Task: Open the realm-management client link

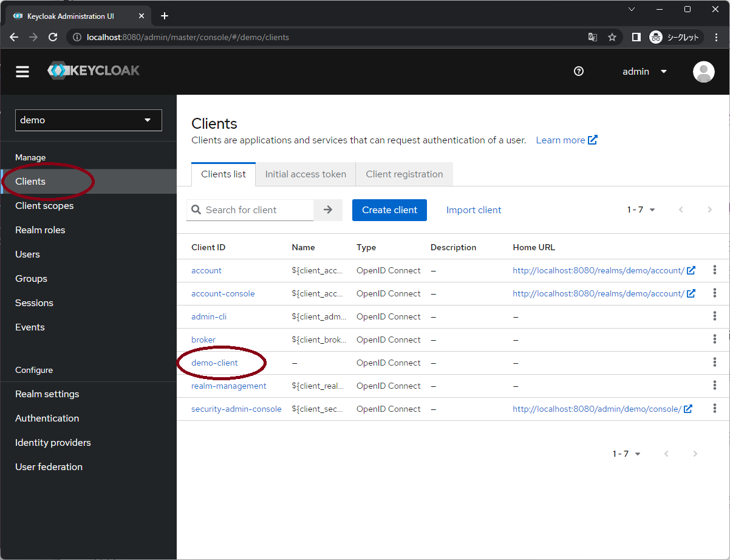Action: (229, 386)
